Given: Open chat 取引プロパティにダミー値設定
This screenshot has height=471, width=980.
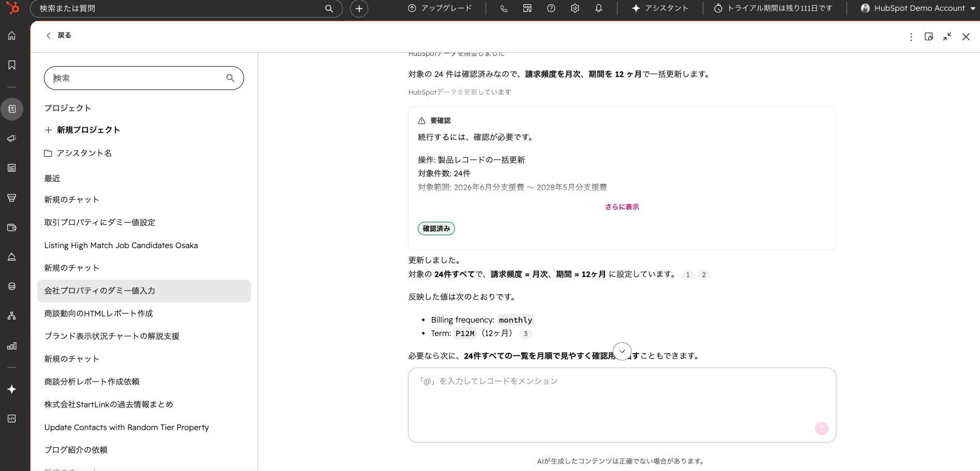Looking at the screenshot, I should (x=144, y=222).
